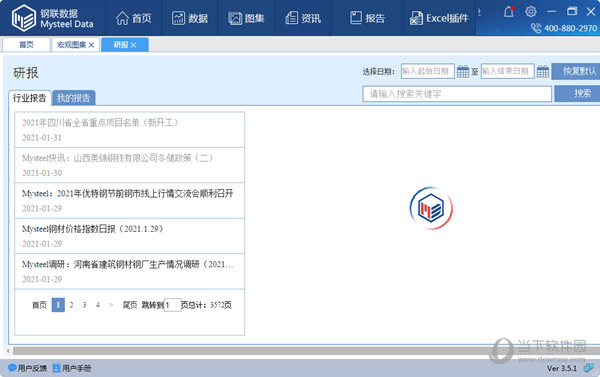Open report 河南省建筑钢材钢厂生产情况调研
The width and height of the screenshot is (600, 377).
pyautogui.click(x=129, y=271)
